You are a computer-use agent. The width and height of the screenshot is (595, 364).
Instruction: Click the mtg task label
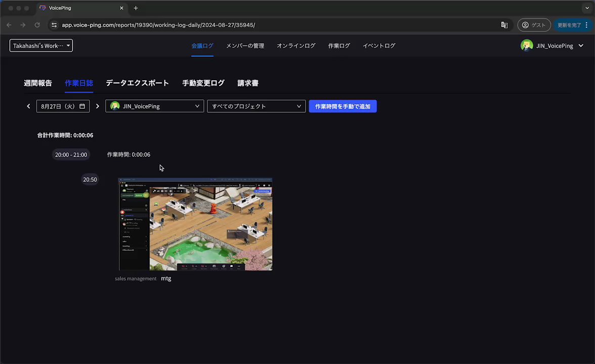(166, 278)
